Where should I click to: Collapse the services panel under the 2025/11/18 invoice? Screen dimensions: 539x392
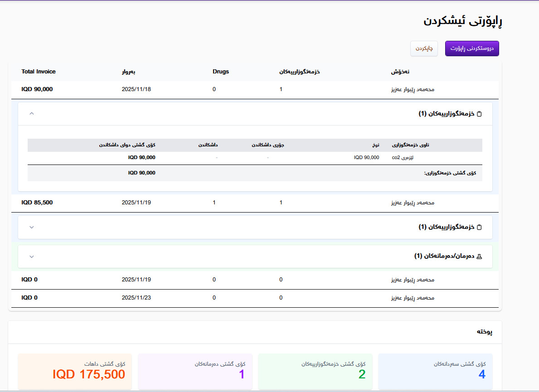pos(32,114)
